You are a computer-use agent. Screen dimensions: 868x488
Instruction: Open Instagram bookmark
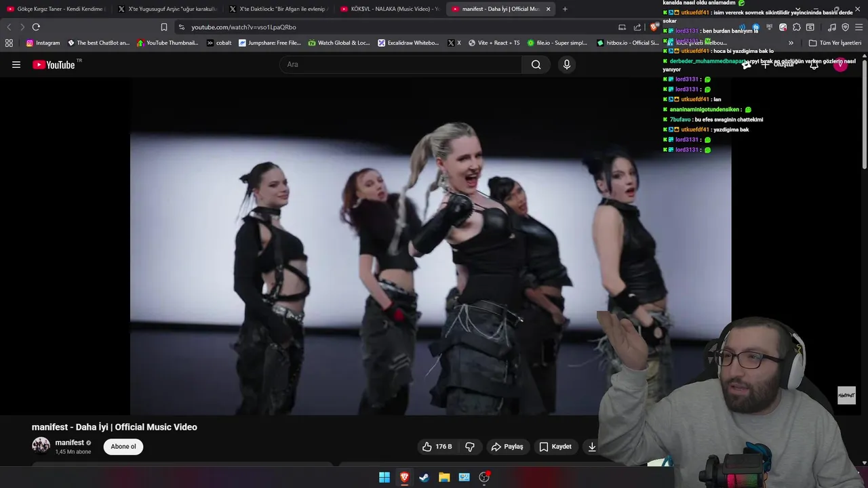(x=43, y=43)
